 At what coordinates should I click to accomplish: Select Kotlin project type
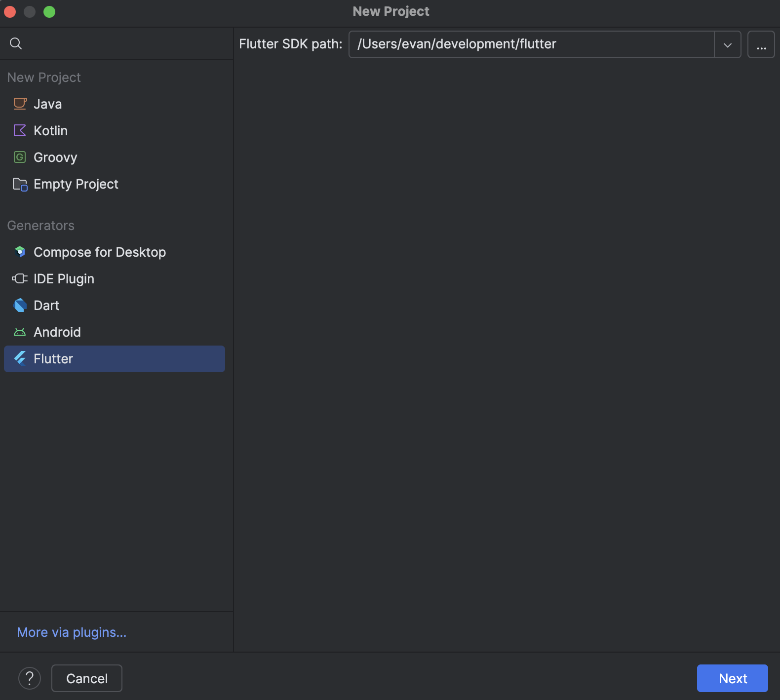tap(115, 130)
